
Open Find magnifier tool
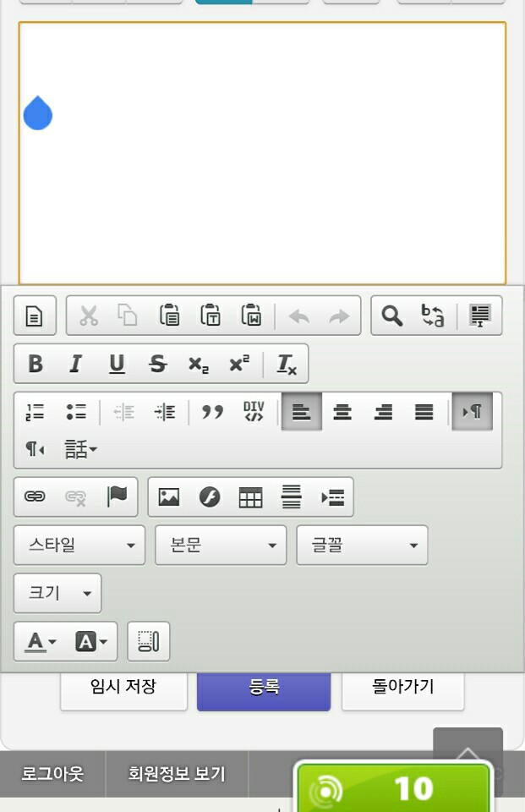[x=392, y=315]
